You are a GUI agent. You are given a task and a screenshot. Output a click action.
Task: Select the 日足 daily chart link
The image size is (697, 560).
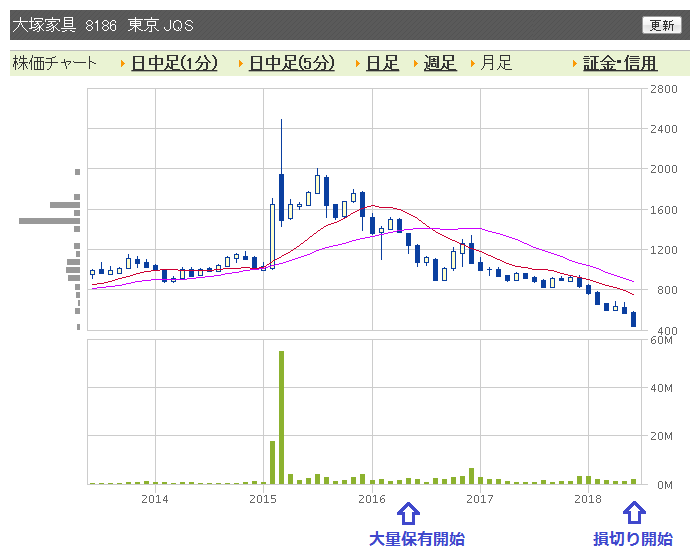382,63
